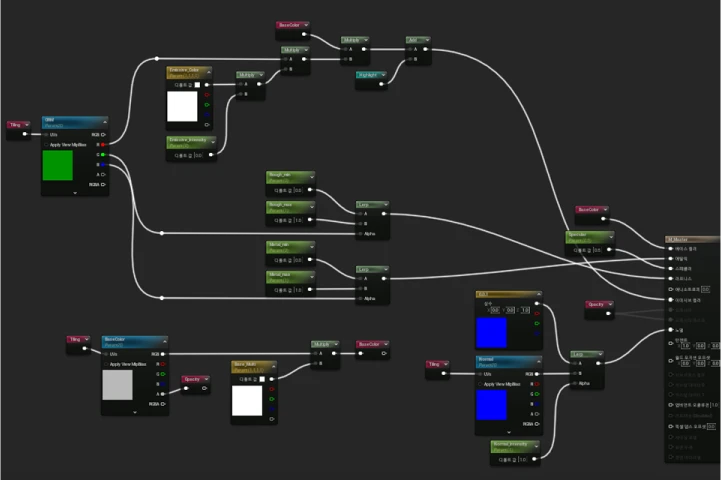
Task: Click the 이미시브 컬러 input pin on M_Master
Action: pos(670,300)
